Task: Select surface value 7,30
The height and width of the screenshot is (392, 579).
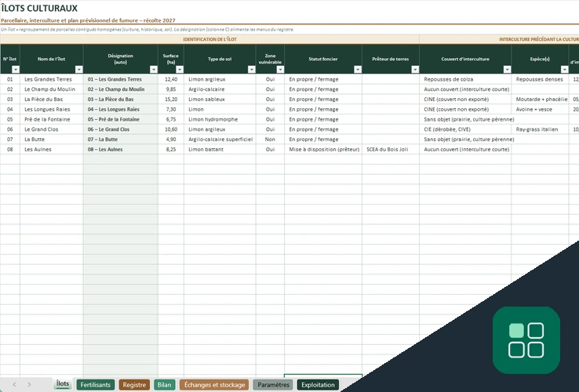Action: tap(171, 109)
